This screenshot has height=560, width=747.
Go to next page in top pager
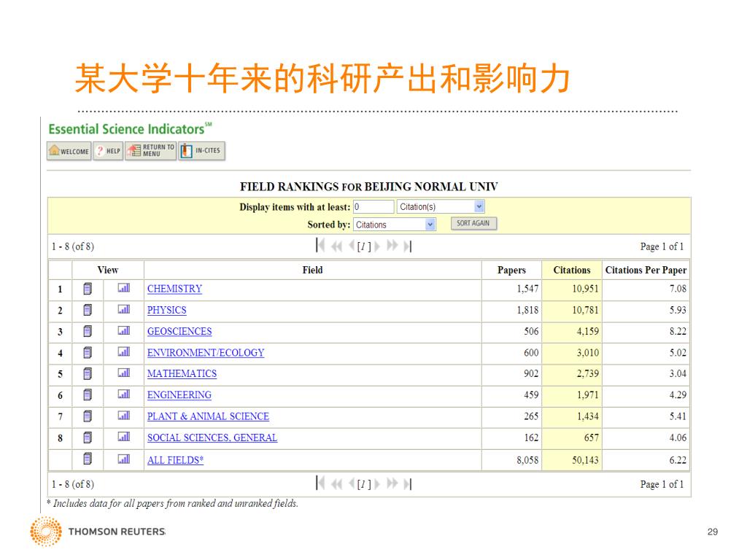coord(377,246)
